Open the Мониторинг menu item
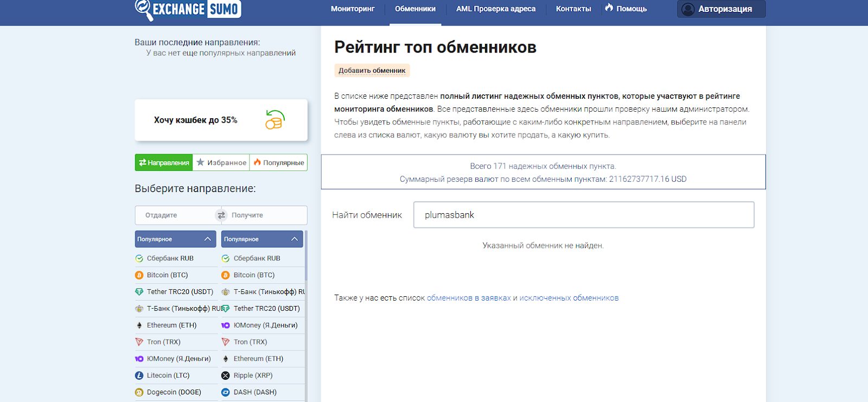This screenshot has width=868, height=402. pos(353,9)
